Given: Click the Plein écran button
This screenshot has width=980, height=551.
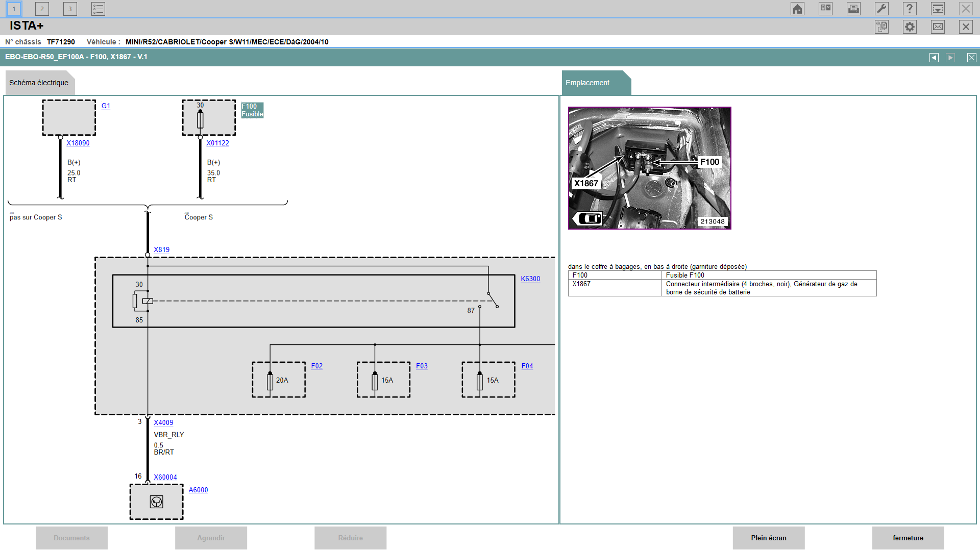Looking at the screenshot, I should pos(768,538).
